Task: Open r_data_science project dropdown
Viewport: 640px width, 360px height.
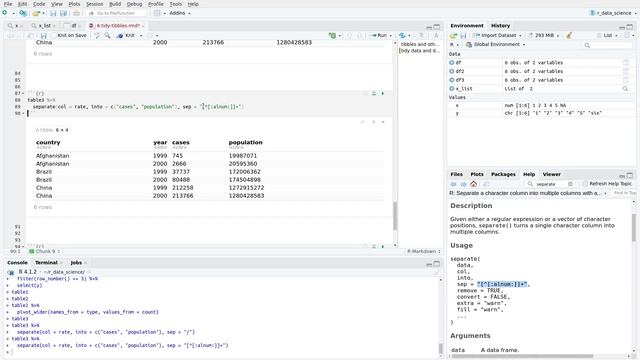Action: [x=613, y=13]
